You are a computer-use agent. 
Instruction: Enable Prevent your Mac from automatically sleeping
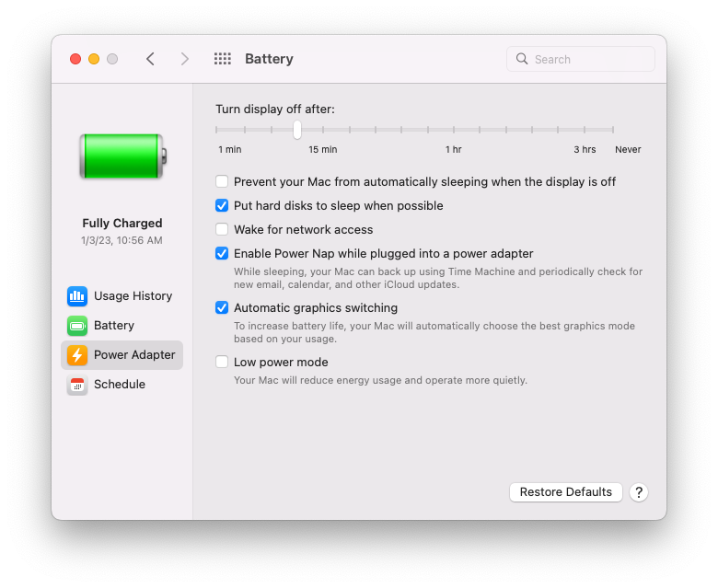pos(222,181)
